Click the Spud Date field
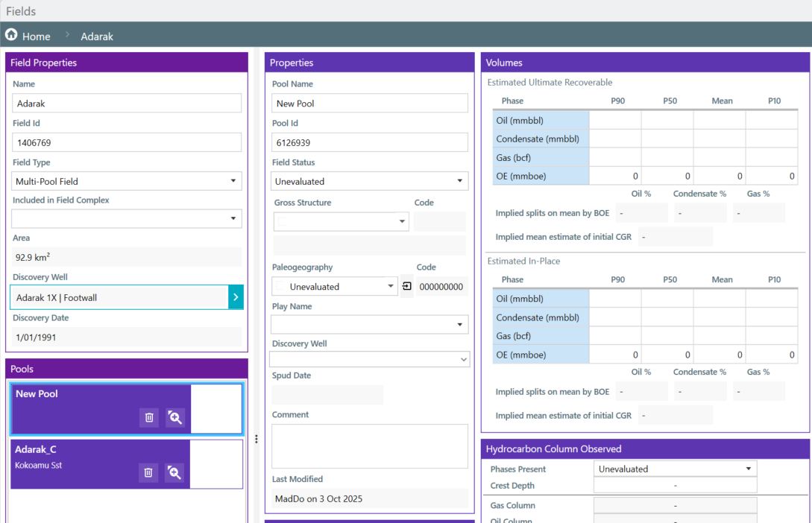 click(x=327, y=395)
